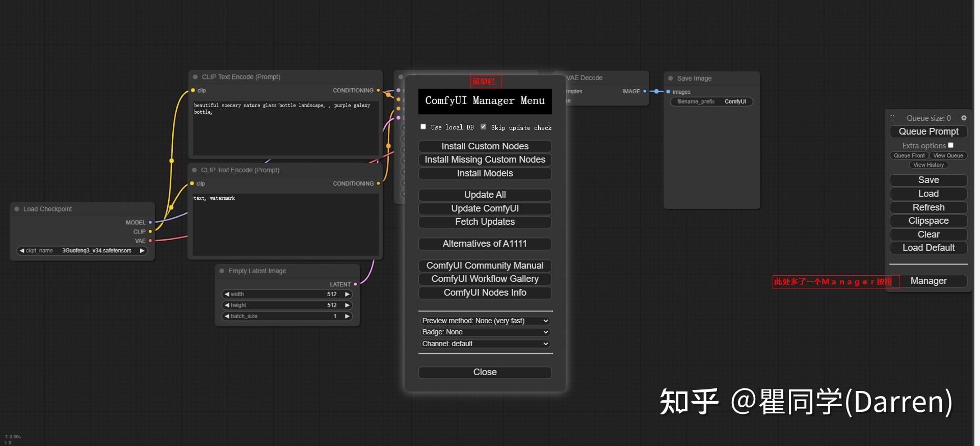Open Clipspace

point(929,221)
